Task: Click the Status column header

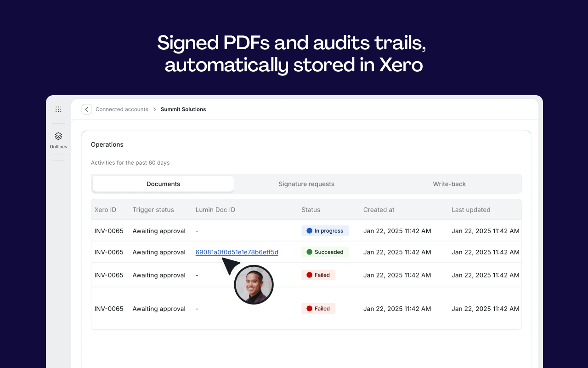Action: [x=311, y=210]
